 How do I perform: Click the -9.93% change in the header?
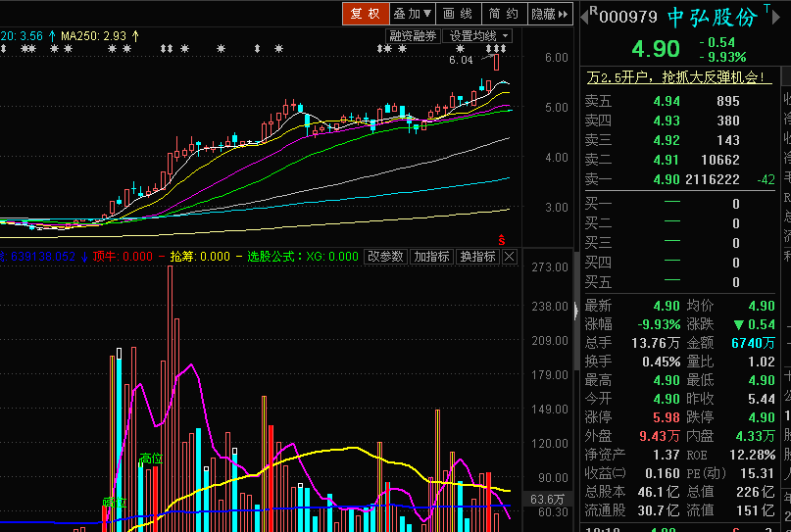pos(722,57)
